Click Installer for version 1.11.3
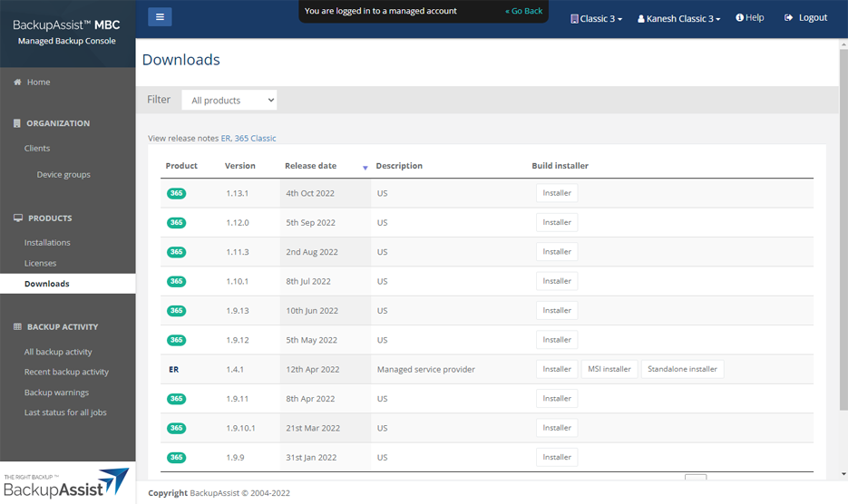The width and height of the screenshot is (848, 504). (x=557, y=252)
